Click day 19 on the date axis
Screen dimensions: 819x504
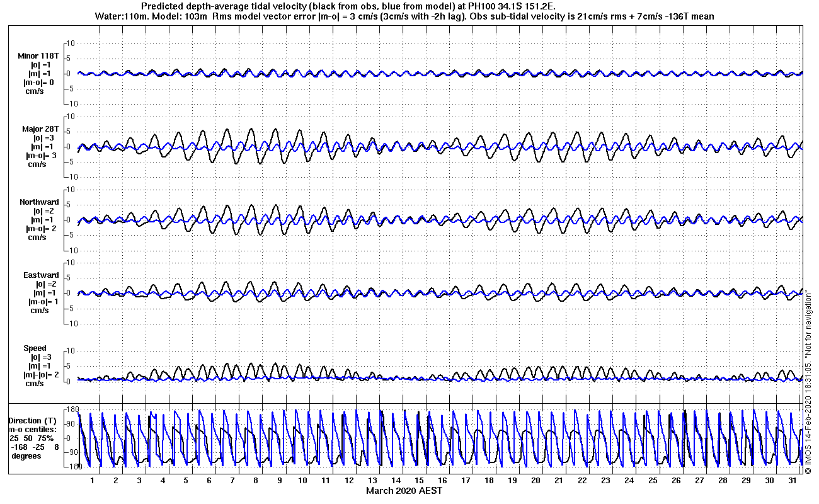(x=512, y=480)
